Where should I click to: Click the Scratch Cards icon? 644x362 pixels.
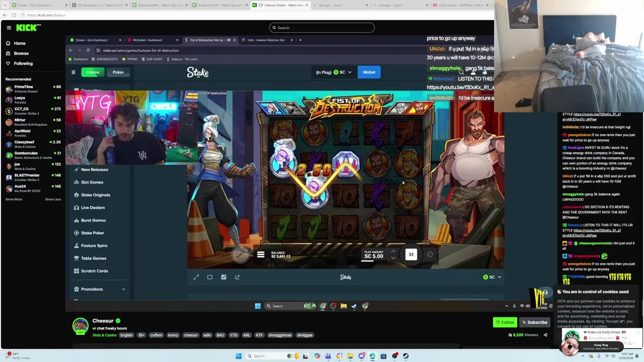[x=76, y=270]
